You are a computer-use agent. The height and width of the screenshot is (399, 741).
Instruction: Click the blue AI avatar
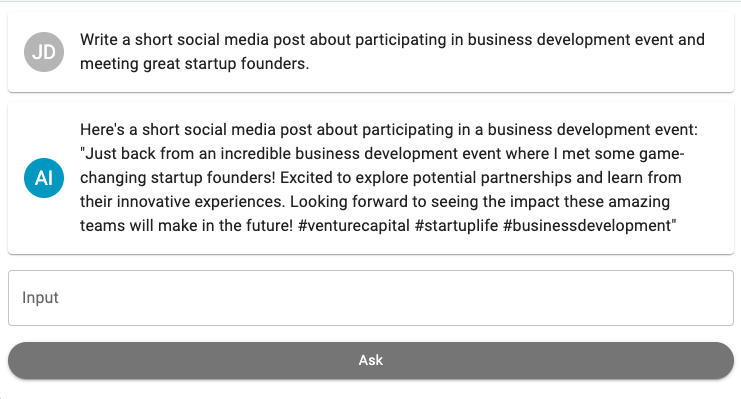tap(44, 178)
